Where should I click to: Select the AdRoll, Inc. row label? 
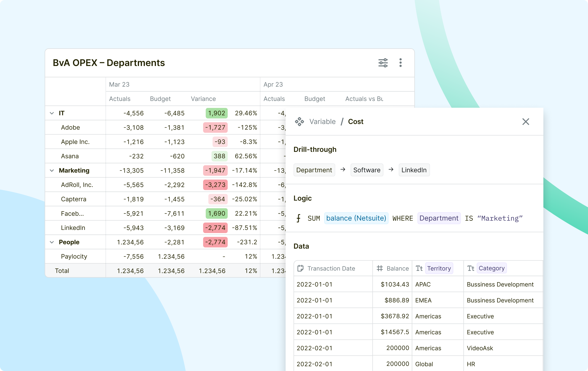tap(77, 185)
